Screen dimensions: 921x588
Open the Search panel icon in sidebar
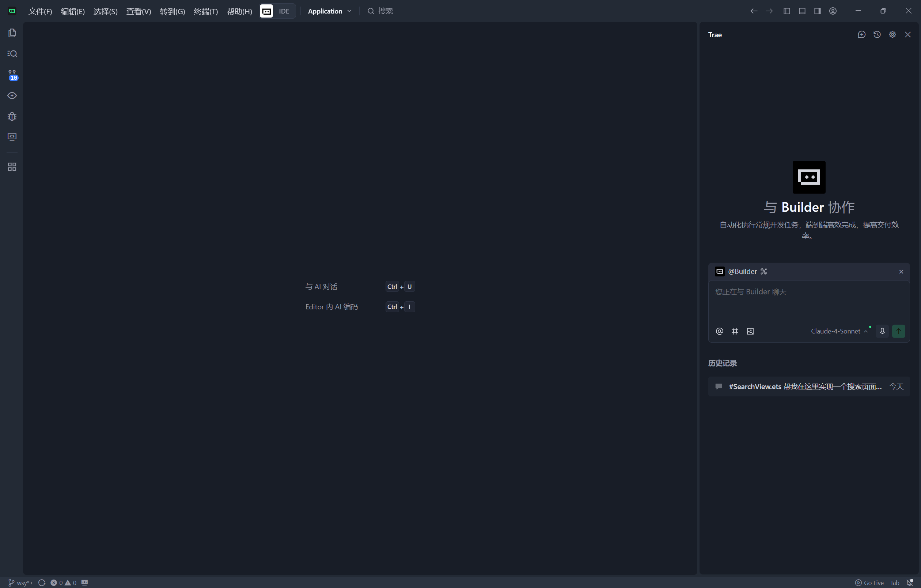tap(12, 53)
